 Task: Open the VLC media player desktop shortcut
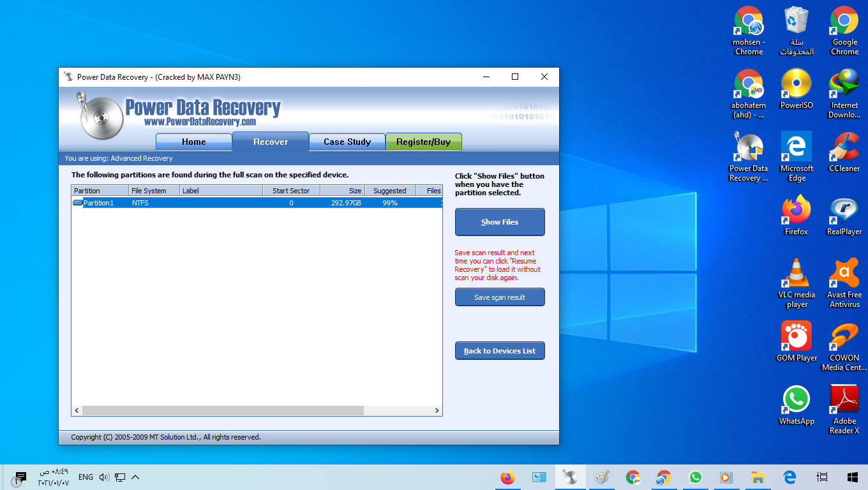pos(797,283)
